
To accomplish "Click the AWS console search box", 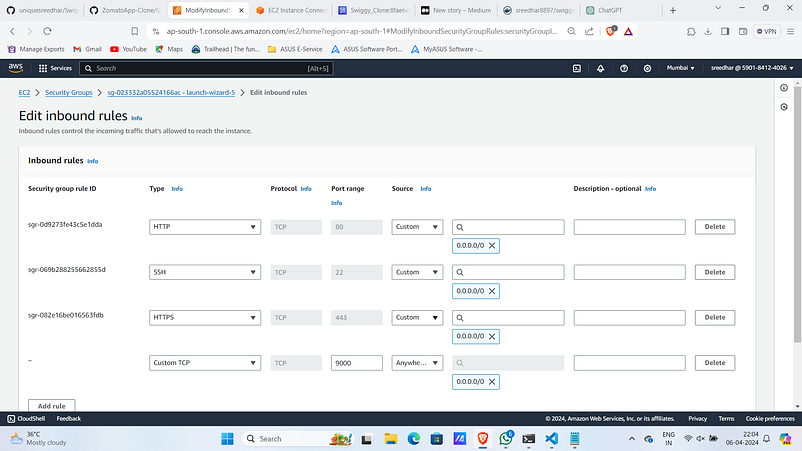I will click(206, 68).
